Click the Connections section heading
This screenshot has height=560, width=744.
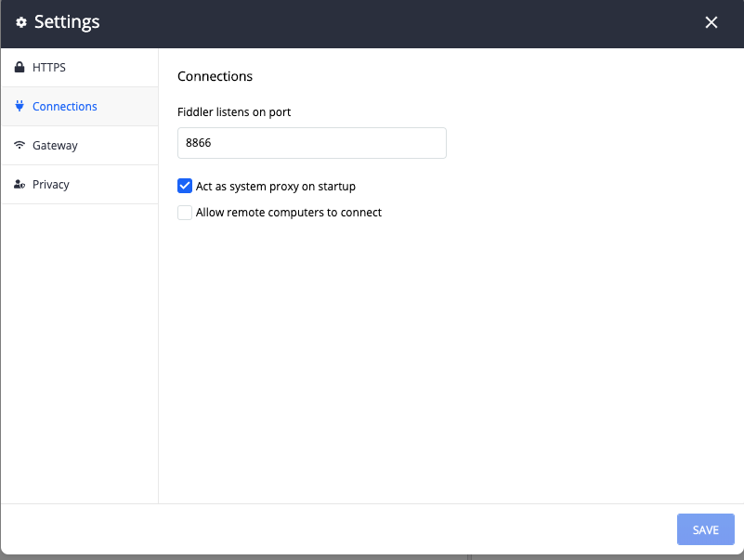(x=215, y=76)
